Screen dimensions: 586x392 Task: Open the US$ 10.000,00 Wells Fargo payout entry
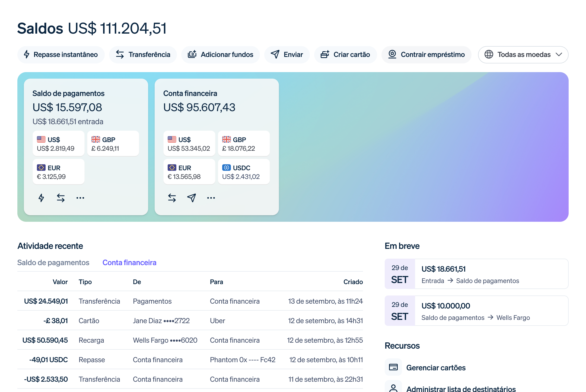coord(476,311)
